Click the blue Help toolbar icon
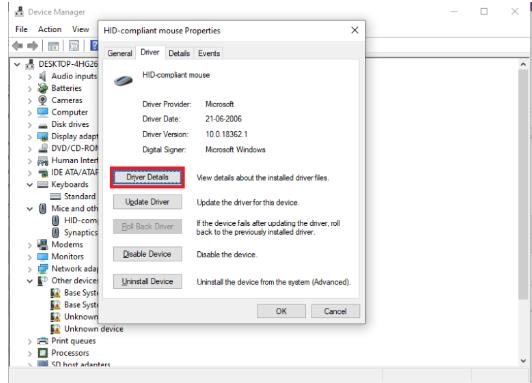Screen dimensions: 532x383 click(94, 45)
